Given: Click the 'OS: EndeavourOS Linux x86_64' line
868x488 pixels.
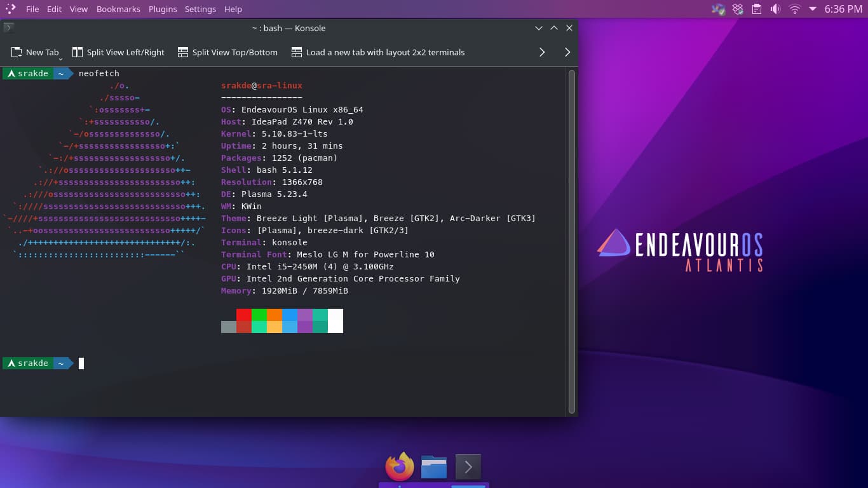Looking at the screenshot, I should [x=292, y=109].
